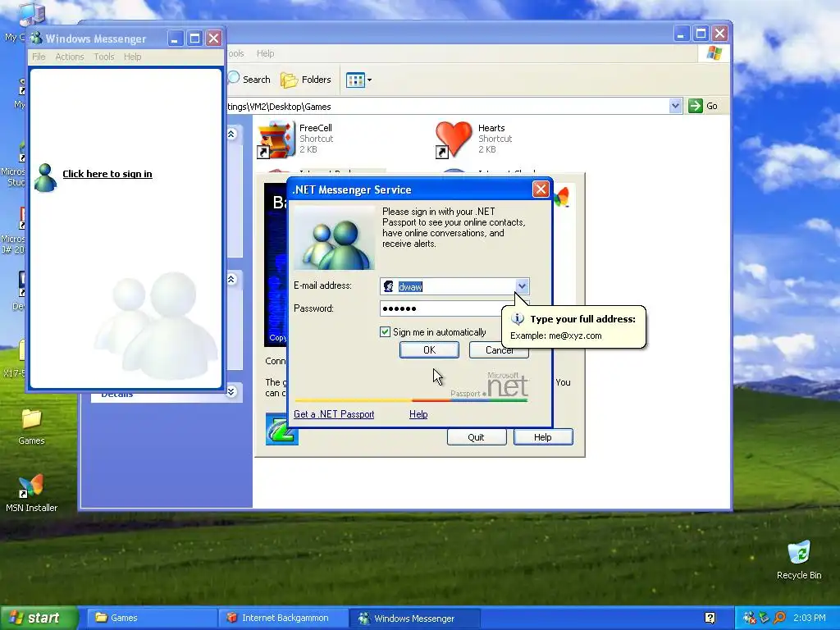The image size is (840, 630).
Task: Click the 'Click here to sign in' link
Action: [x=107, y=174]
